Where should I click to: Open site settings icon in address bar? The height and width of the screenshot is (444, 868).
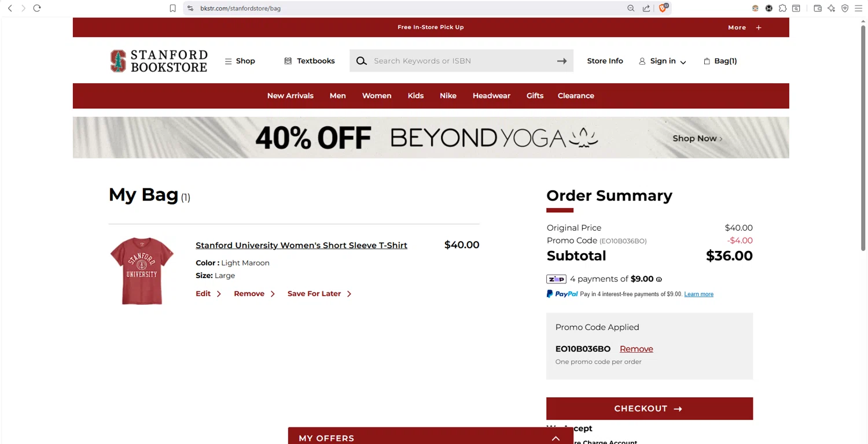[190, 8]
